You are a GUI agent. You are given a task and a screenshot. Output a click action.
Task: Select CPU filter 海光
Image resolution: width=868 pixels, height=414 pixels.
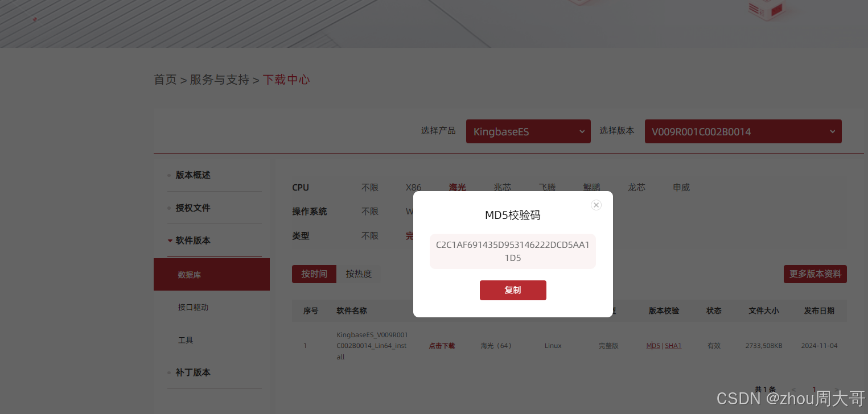[x=458, y=188]
